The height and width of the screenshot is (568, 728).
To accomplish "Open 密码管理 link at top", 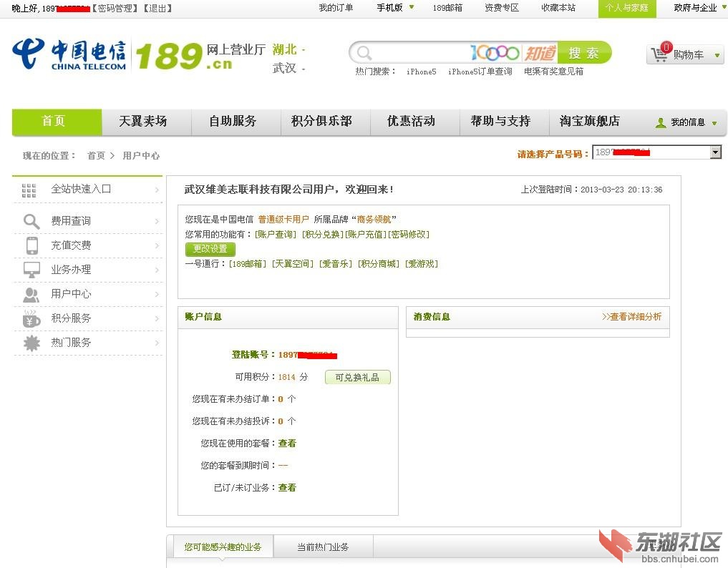I will tap(115, 9).
